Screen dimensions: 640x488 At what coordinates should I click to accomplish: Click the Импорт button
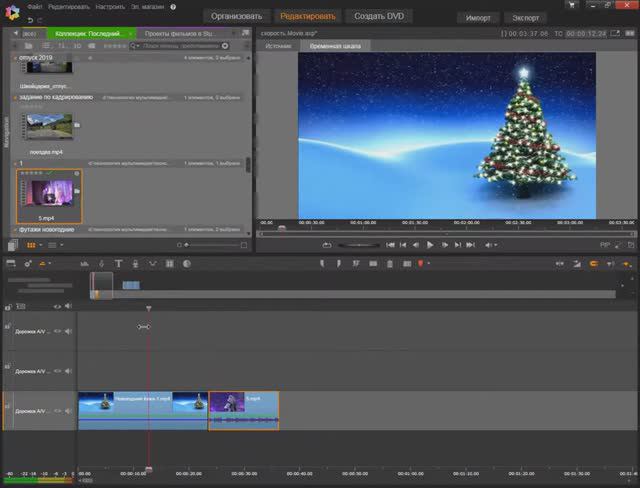478,18
